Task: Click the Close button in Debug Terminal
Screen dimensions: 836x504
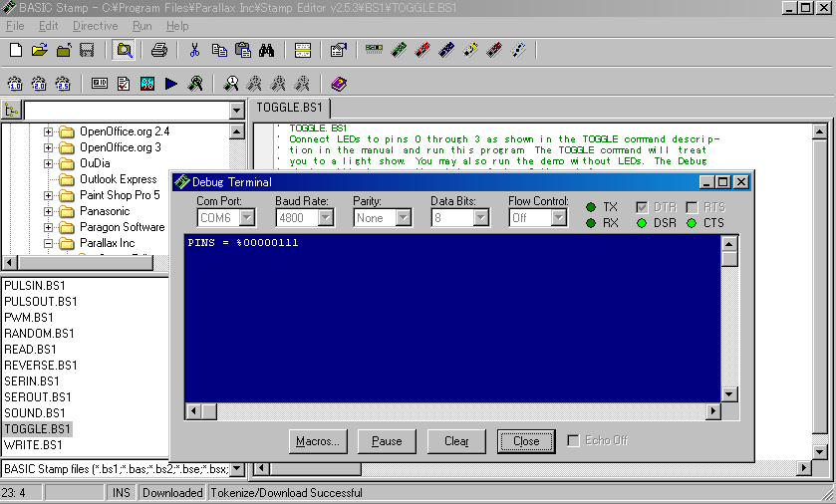Action: coord(526,441)
